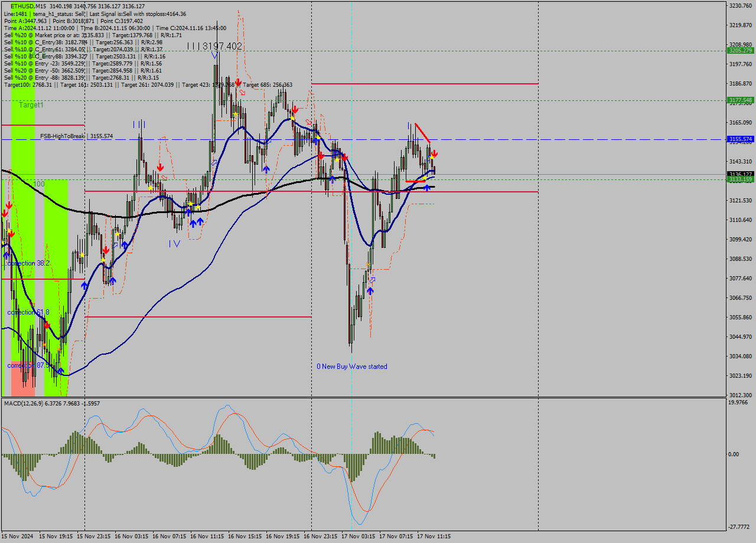
Task: Click the blue buy arrow beside the 17 Nov low
Action: pyautogui.click(x=370, y=290)
